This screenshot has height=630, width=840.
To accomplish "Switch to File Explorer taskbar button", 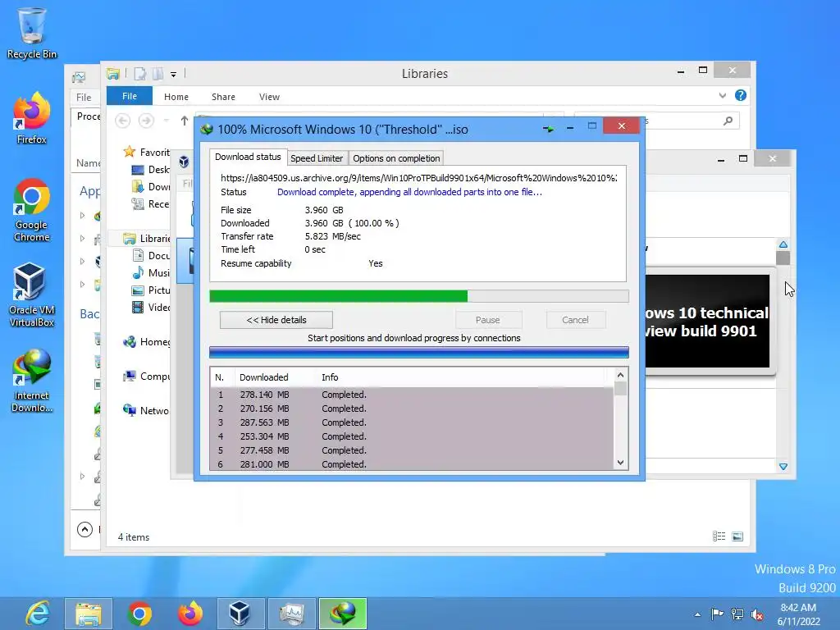I will (89, 614).
